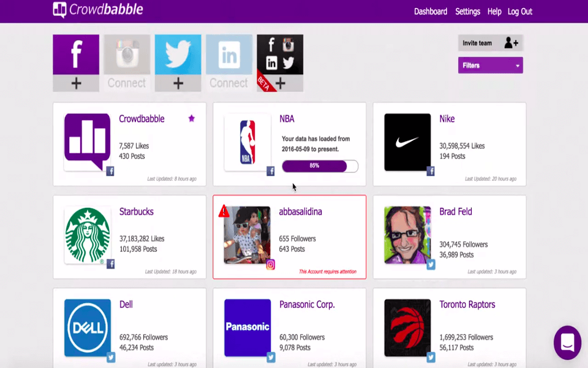Click Twitter badge on Dell card
The image size is (588, 368).
click(111, 357)
